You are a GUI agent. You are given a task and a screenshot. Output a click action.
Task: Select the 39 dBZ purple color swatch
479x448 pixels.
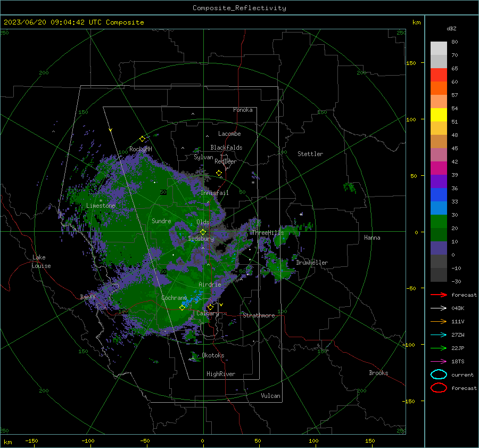pyautogui.click(x=439, y=181)
